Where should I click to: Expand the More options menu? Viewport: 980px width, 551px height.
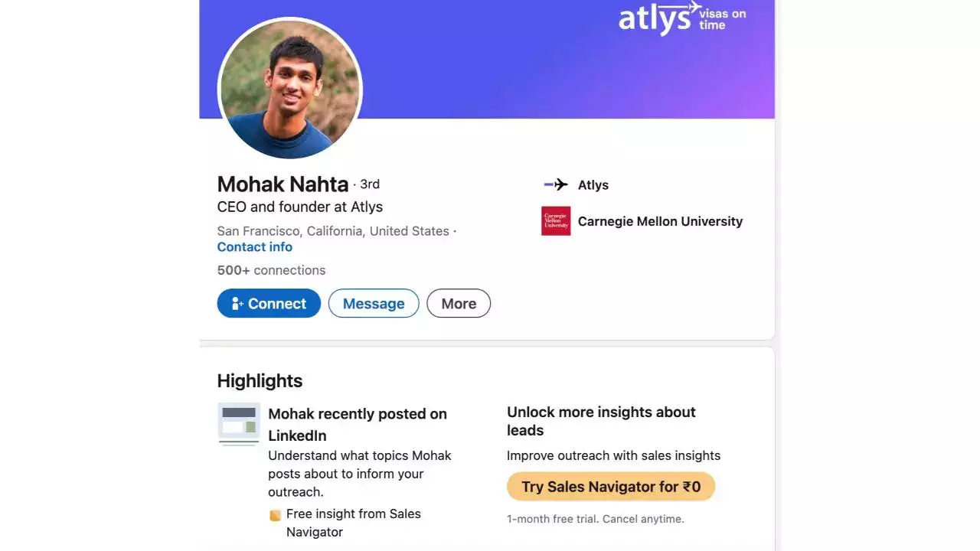point(459,303)
